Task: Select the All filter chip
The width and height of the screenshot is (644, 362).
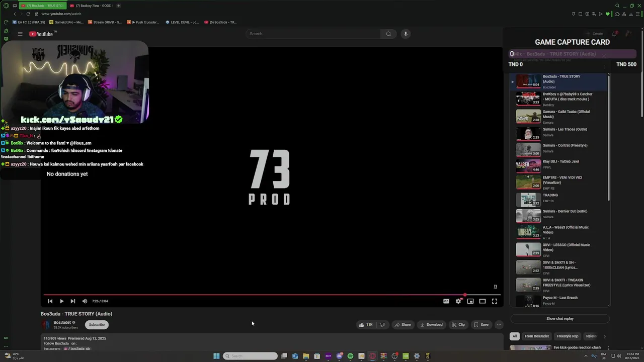Action: 514,336
